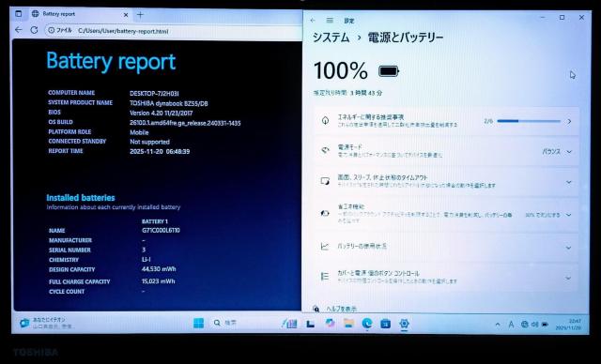This screenshot has height=364, width=601.
Task: Click the energy recommendations leaf icon
Action: pyautogui.click(x=325, y=121)
